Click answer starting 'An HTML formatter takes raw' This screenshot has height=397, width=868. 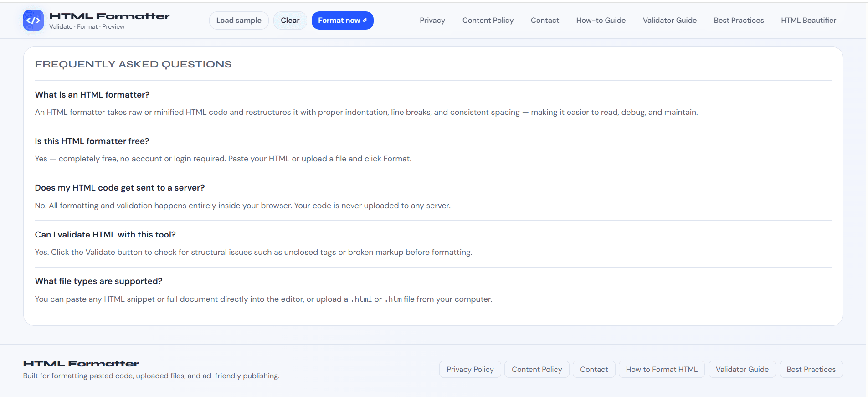[x=366, y=112]
